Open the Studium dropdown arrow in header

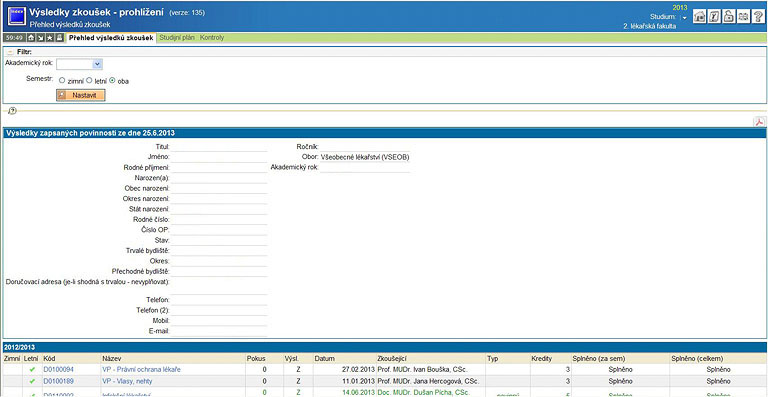(x=684, y=17)
